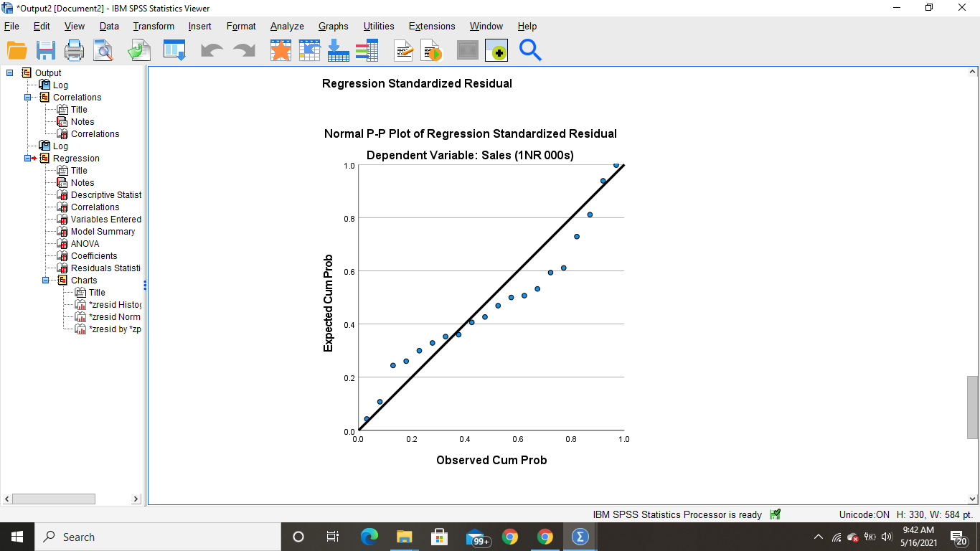The width and height of the screenshot is (980, 551).
Task: Select Model Summary in the outline
Action: 103,232
